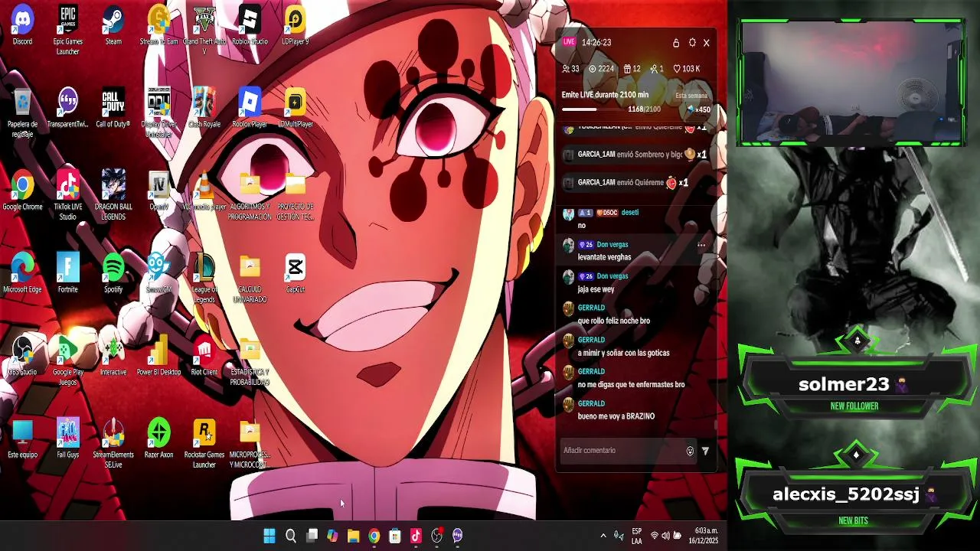
Task: Open the Esta semana period selector
Action: pos(691,96)
